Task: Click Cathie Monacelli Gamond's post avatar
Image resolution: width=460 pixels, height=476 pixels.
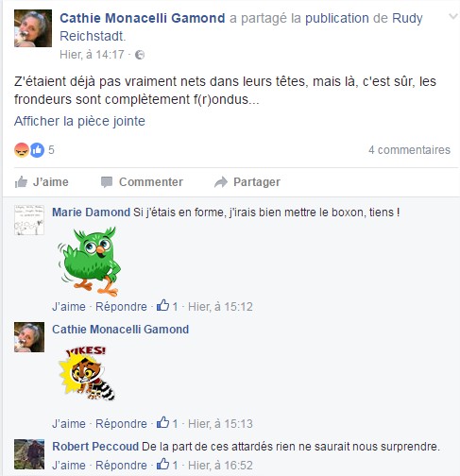Action: [x=33, y=28]
